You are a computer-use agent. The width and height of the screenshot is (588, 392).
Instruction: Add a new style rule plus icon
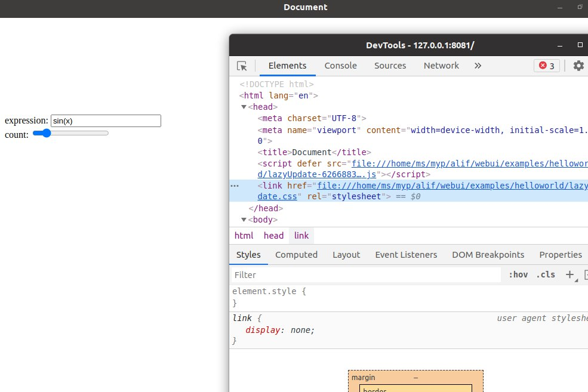pyautogui.click(x=569, y=274)
